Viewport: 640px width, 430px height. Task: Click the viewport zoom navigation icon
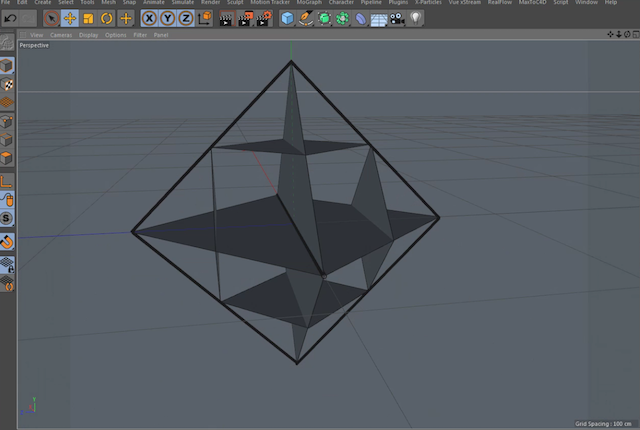point(619,35)
